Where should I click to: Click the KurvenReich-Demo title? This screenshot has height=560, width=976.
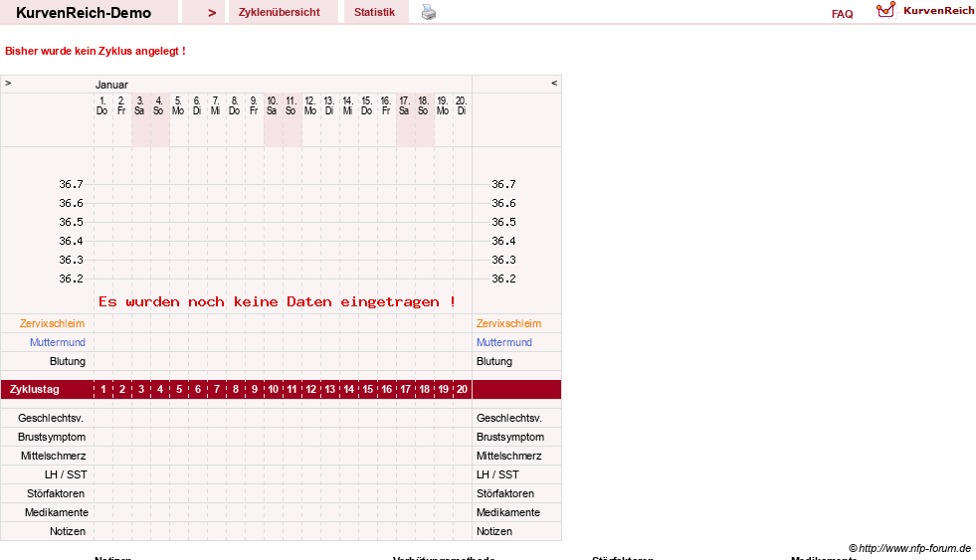[84, 13]
